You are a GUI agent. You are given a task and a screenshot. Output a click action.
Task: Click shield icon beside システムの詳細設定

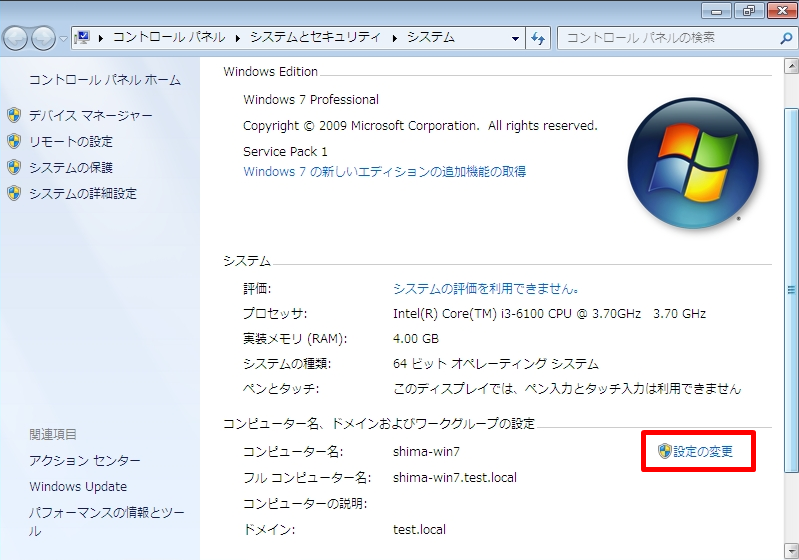[14, 193]
